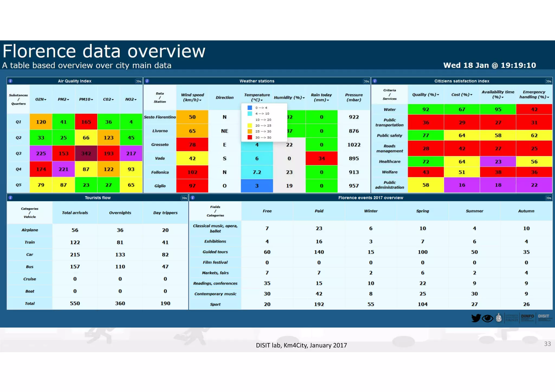Open the Quality (%) column dropdown arrow
This screenshot has width=555, height=392.
[x=438, y=95]
